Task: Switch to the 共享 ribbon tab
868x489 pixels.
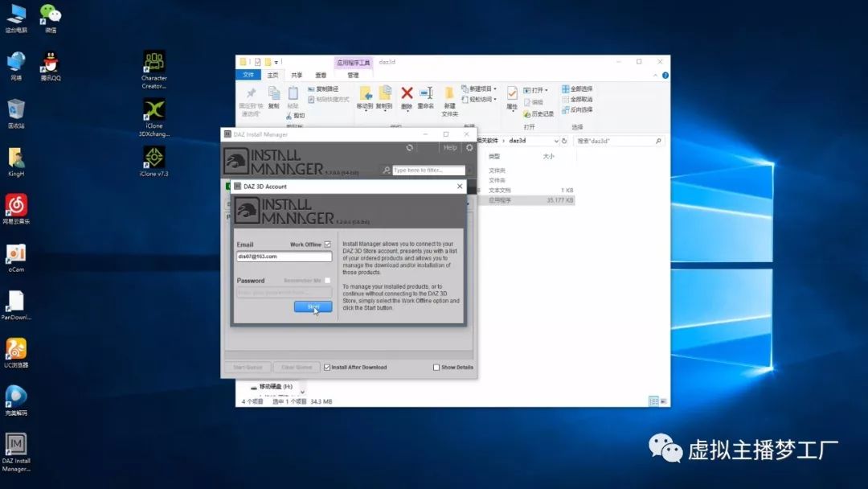Action: pos(297,75)
